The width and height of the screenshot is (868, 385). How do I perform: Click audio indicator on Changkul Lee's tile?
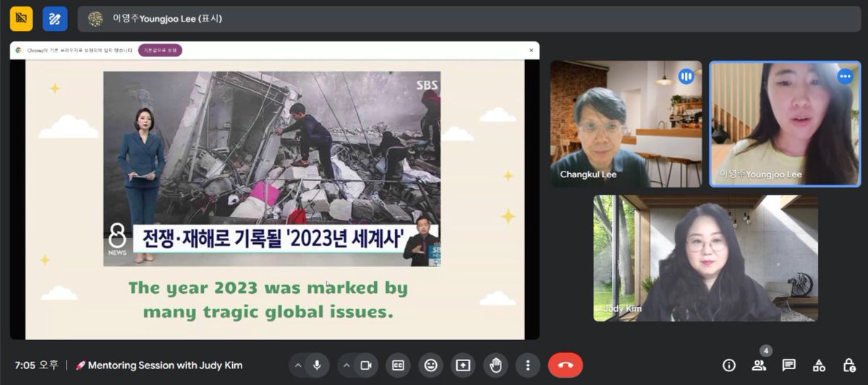click(686, 76)
